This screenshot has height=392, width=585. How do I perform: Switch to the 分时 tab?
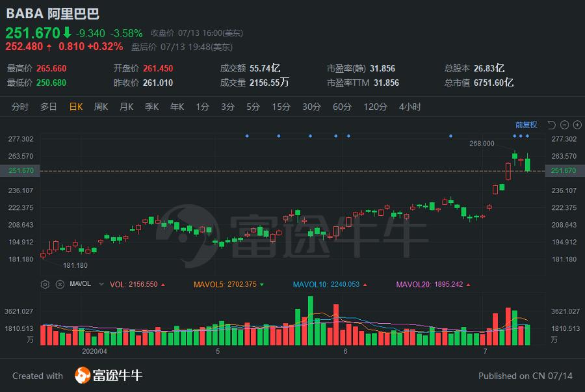click(x=19, y=107)
